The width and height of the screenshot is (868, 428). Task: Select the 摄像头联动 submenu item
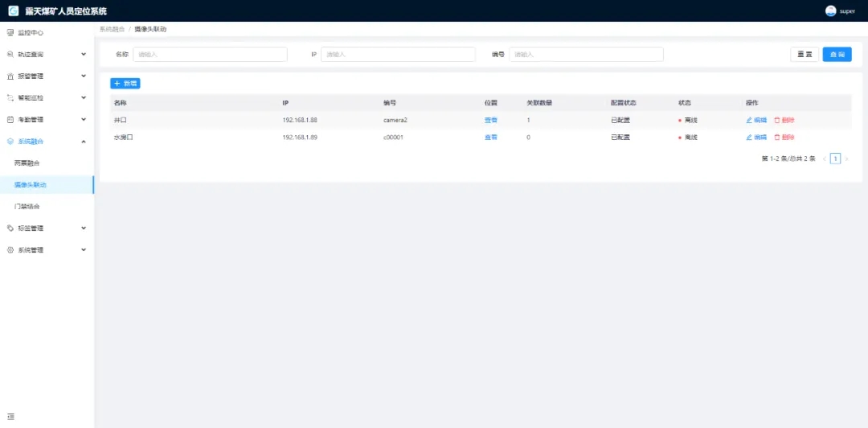pyautogui.click(x=47, y=184)
